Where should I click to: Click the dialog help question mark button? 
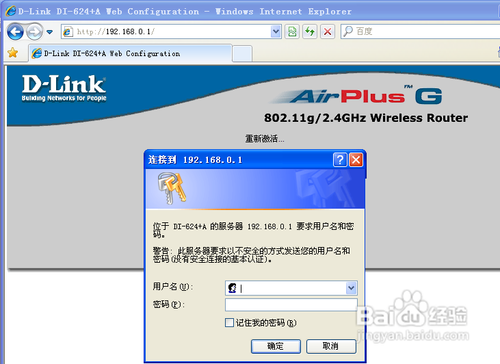click(340, 160)
